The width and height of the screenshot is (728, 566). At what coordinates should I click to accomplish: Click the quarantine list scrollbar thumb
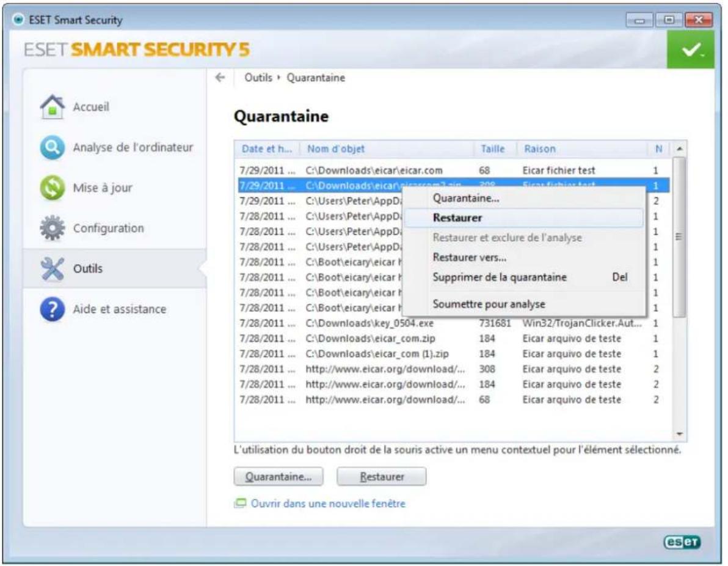click(x=679, y=237)
